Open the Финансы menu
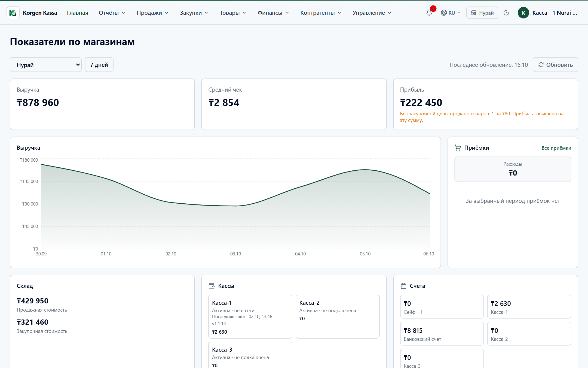This screenshot has height=368, width=588. click(x=273, y=13)
